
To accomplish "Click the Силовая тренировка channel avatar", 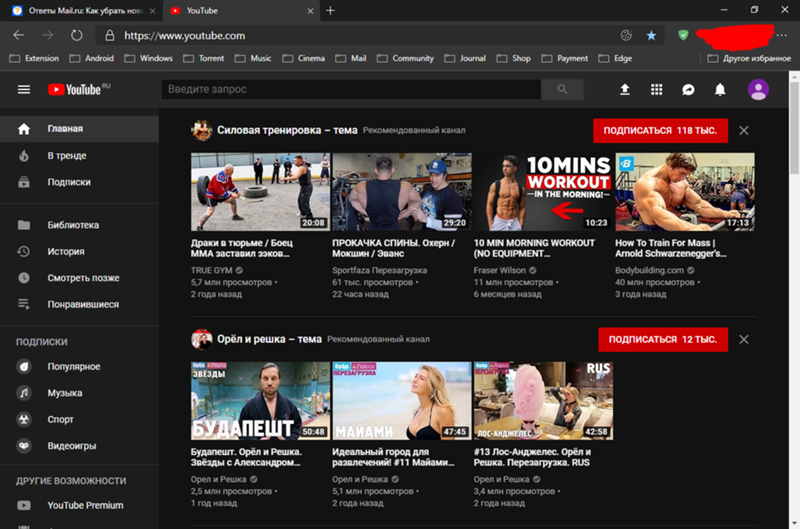I will (202, 131).
